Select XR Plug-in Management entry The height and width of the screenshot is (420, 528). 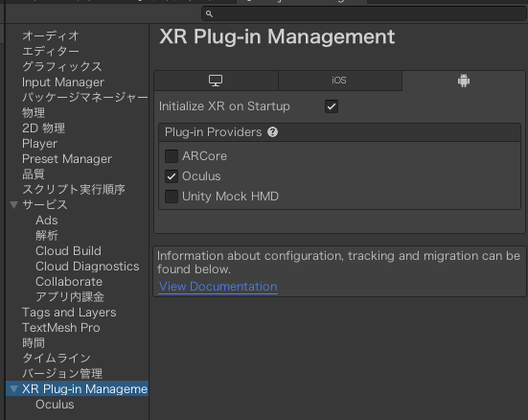click(84, 389)
